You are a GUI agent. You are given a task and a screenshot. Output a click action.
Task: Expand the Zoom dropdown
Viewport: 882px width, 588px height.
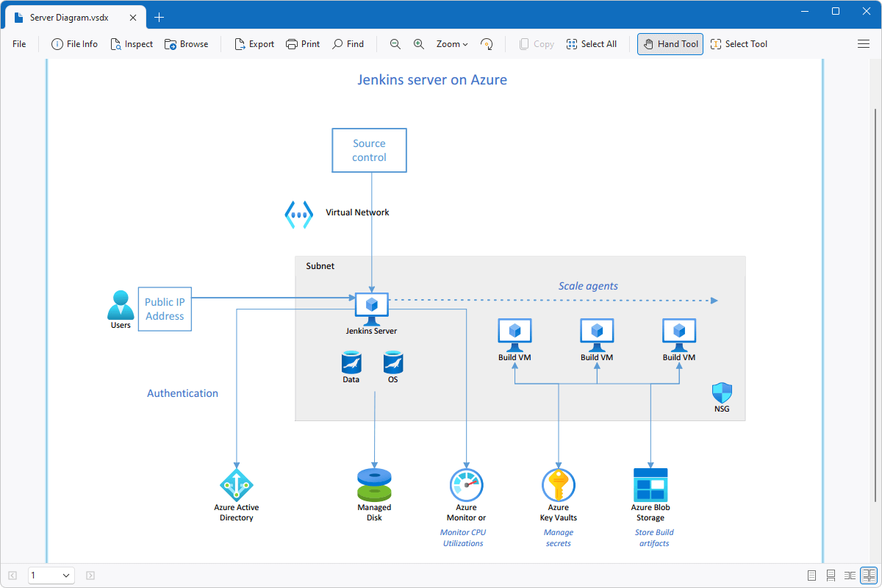click(x=452, y=44)
